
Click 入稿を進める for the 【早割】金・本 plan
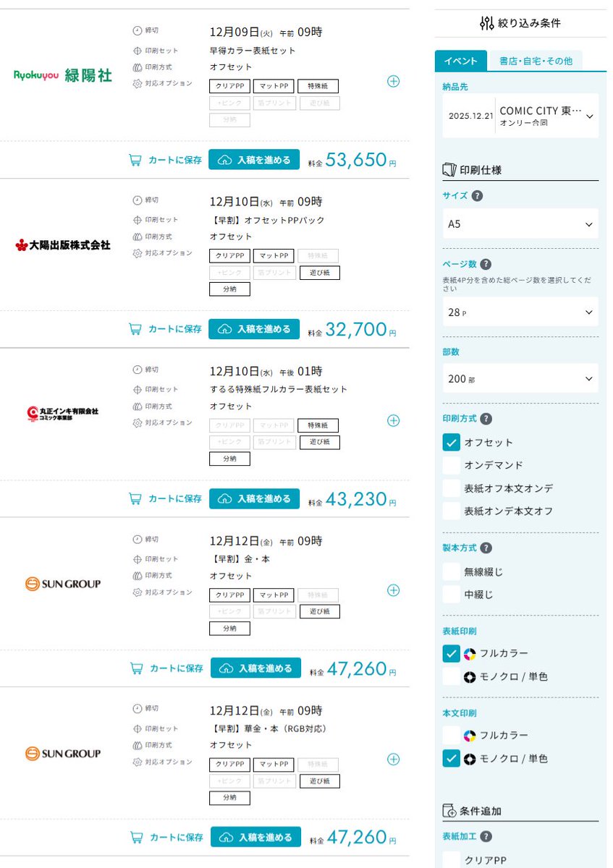coord(255,668)
